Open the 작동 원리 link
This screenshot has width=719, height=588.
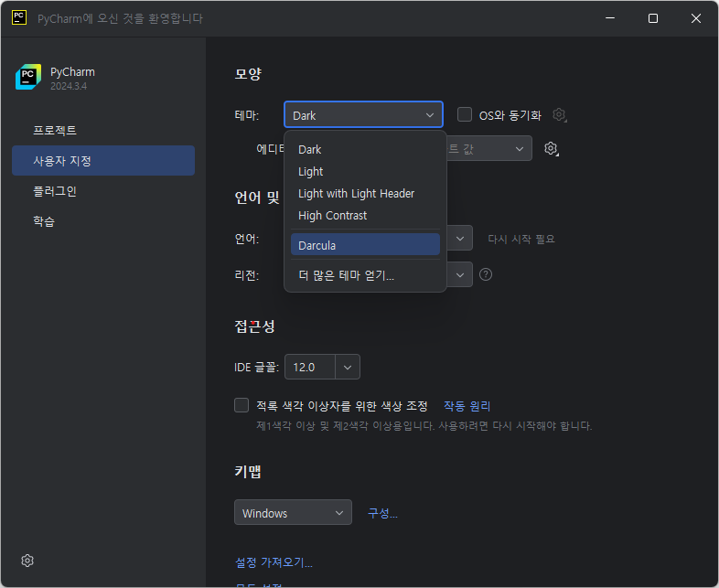[x=467, y=406]
